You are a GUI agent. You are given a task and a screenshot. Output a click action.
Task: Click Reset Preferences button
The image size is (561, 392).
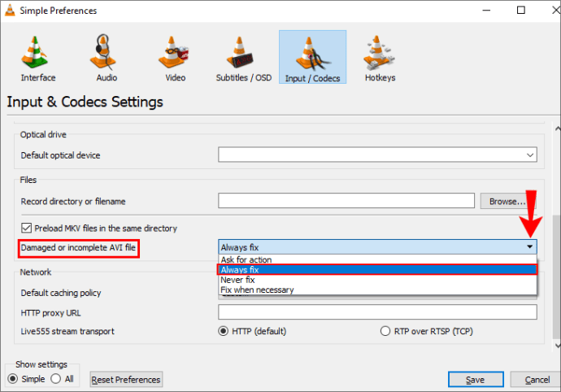pyautogui.click(x=126, y=380)
